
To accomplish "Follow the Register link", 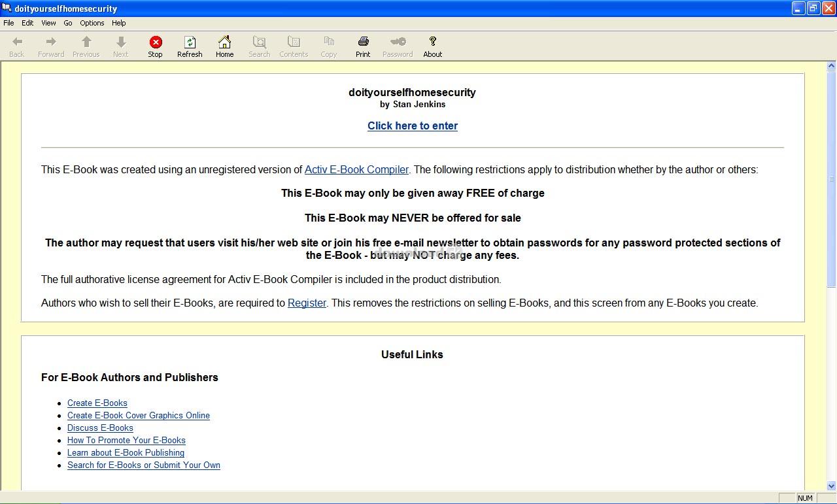I will [x=307, y=303].
